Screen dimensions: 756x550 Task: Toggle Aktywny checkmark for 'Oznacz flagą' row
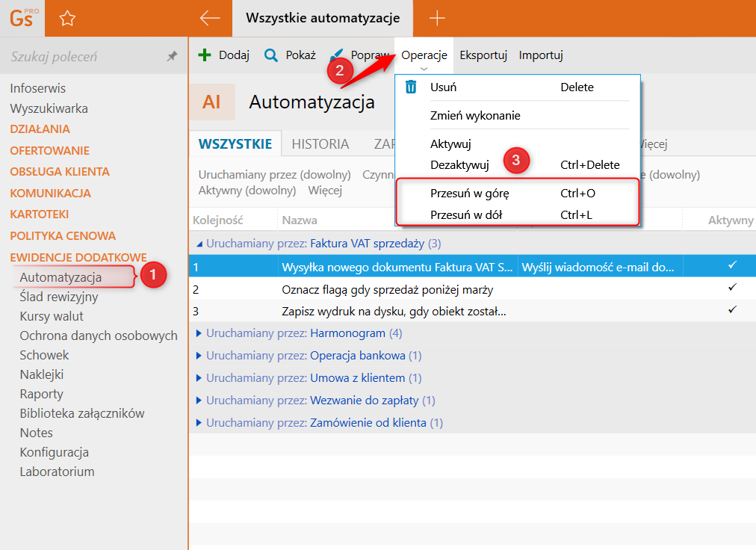732,287
